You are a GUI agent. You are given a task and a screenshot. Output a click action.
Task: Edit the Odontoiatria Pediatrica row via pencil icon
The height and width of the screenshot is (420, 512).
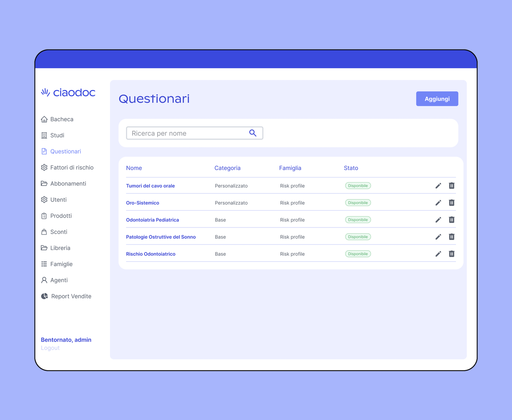(438, 220)
